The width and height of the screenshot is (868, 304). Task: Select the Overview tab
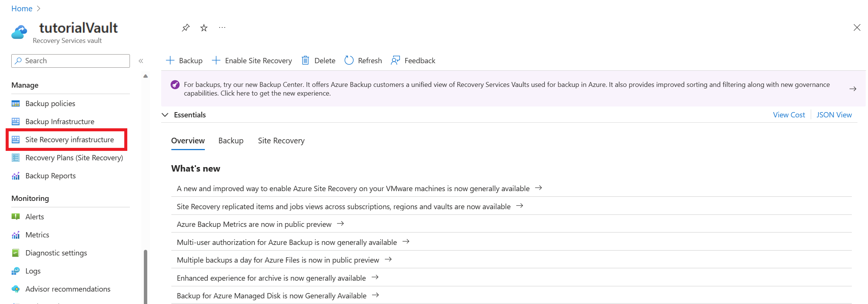(x=188, y=141)
